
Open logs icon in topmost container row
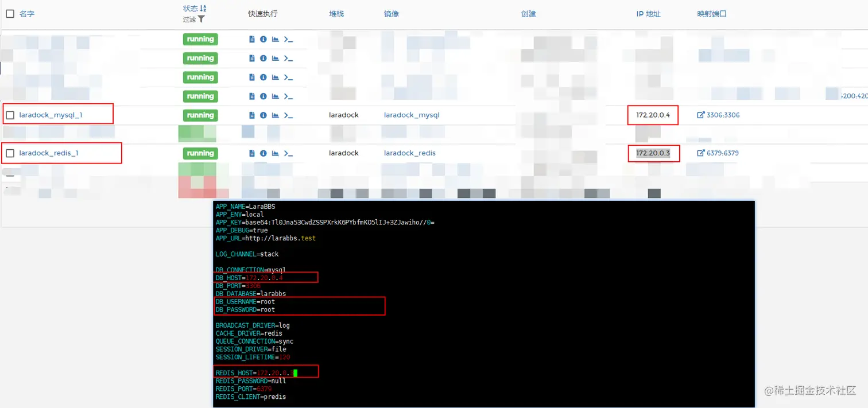(x=252, y=40)
